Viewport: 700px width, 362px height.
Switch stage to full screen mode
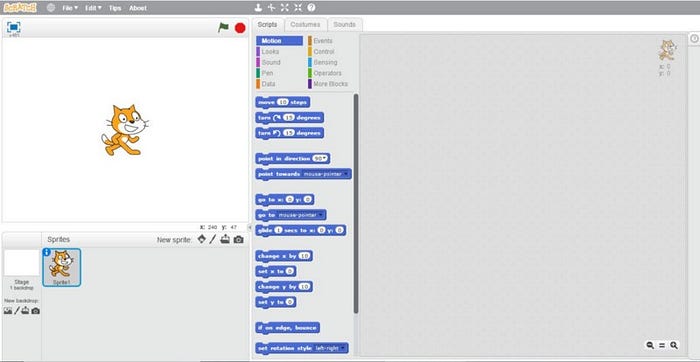pyautogui.click(x=14, y=27)
